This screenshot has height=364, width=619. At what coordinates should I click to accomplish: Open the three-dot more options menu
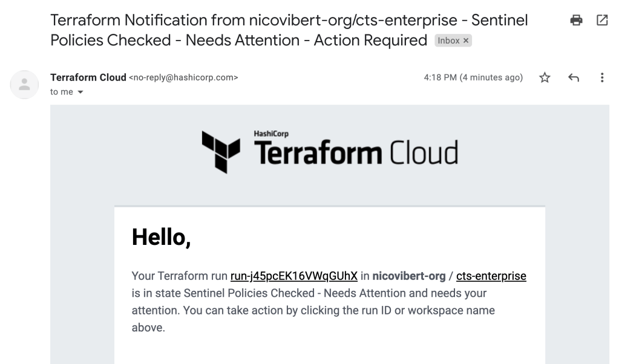(601, 78)
